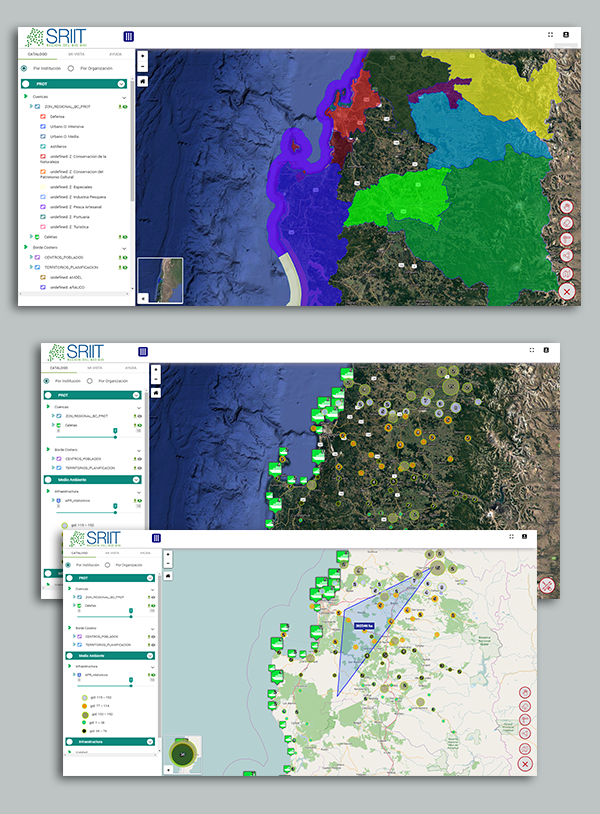This screenshot has height=814, width=600.
Task: Toggle the side panel in top window header
Action: click(129, 36)
